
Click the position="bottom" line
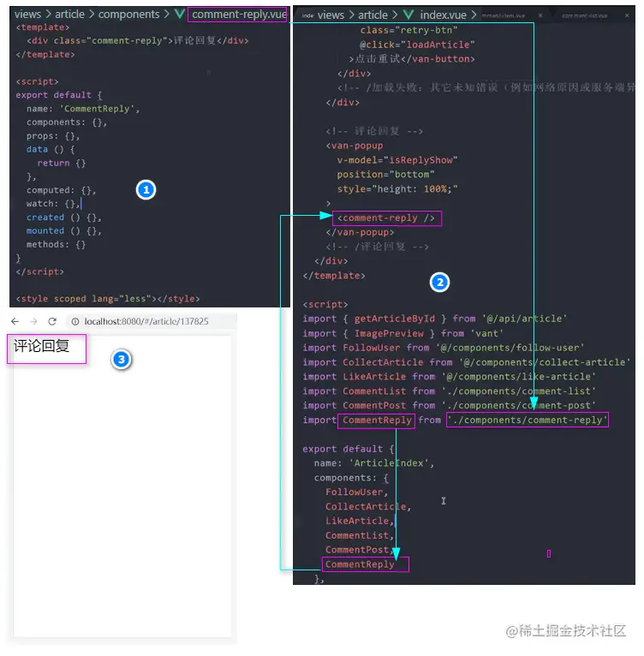[386, 175]
